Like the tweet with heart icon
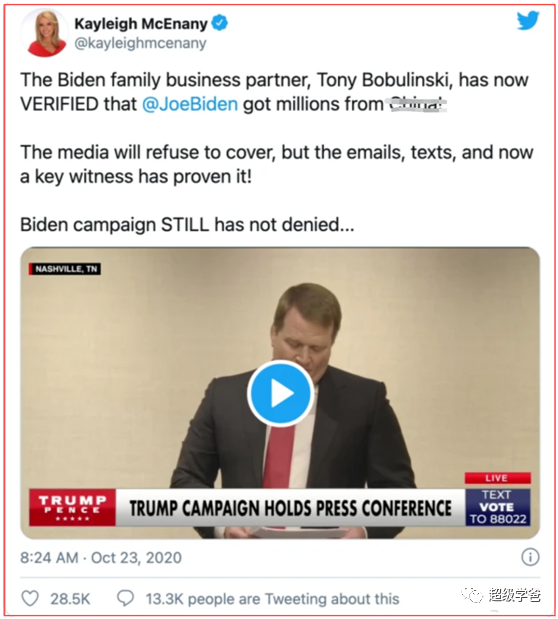The height and width of the screenshot is (619, 558). 30,598
